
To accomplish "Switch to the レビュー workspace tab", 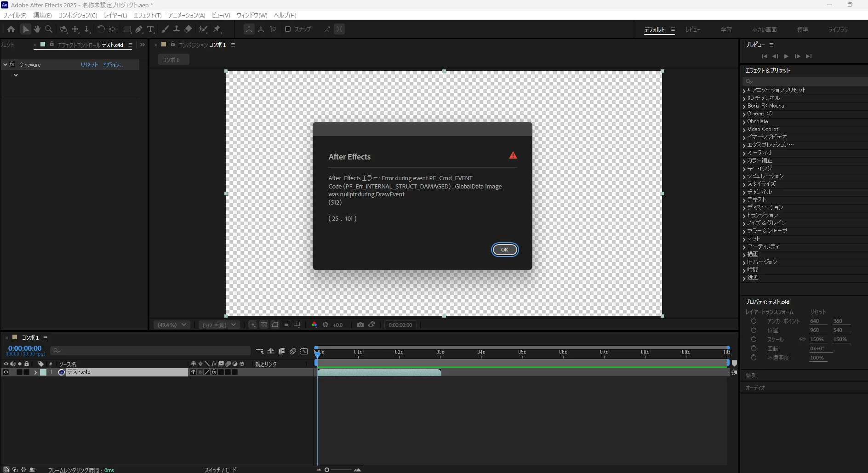I will (x=693, y=29).
